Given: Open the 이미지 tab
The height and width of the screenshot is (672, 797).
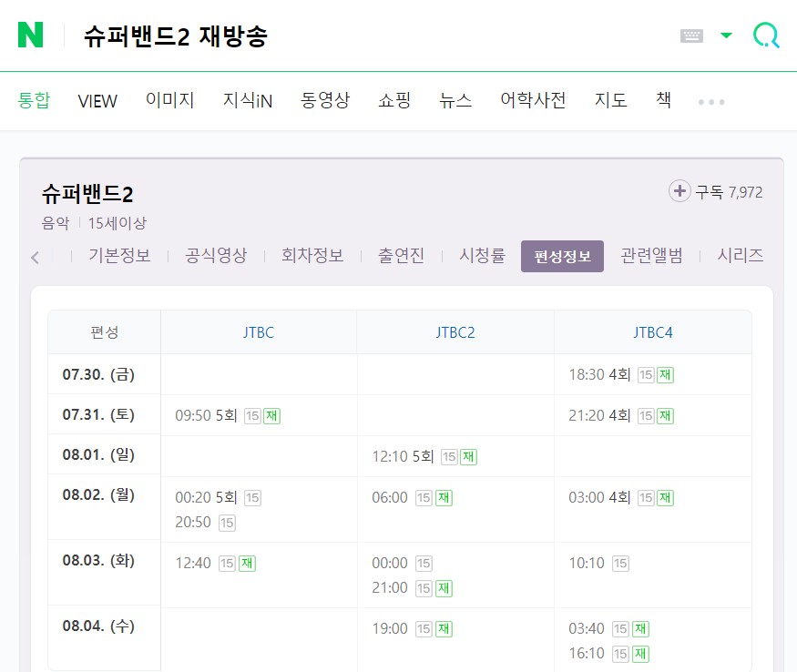Looking at the screenshot, I should [x=169, y=99].
